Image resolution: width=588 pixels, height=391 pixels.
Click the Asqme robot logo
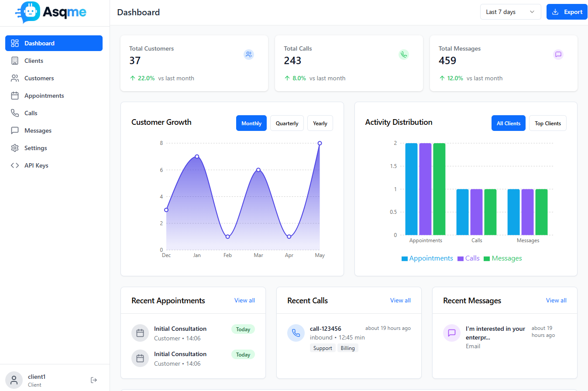[29, 12]
